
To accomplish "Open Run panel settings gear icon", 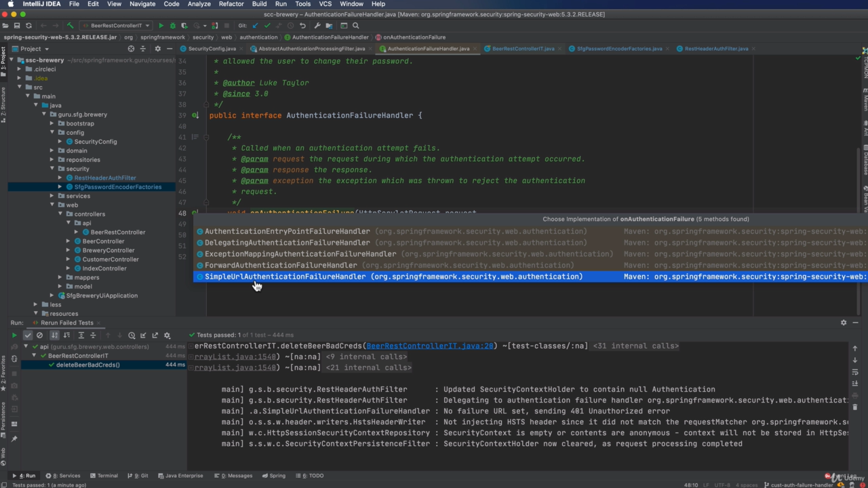I will (x=844, y=323).
